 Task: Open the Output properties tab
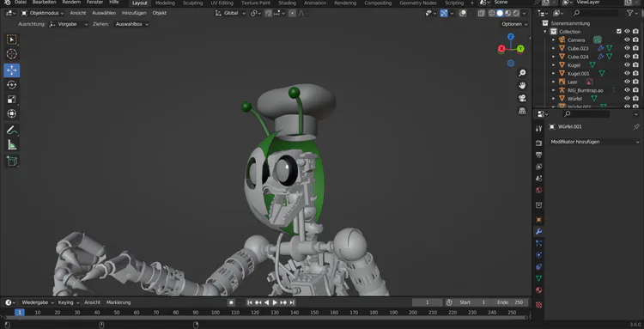[x=539, y=155]
